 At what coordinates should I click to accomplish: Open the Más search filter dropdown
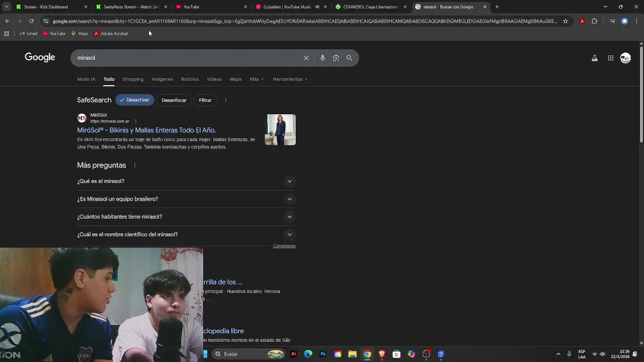(257, 79)
